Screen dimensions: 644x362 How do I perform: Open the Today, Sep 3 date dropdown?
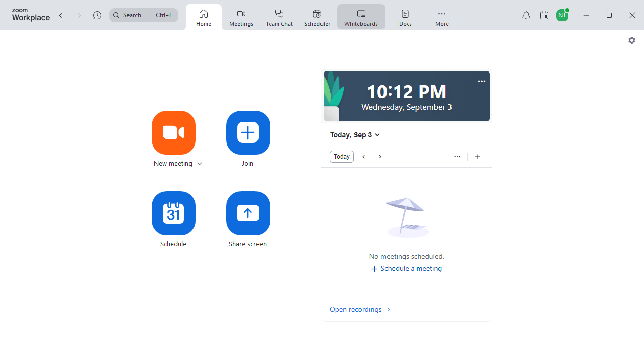(x=355, y=135)
